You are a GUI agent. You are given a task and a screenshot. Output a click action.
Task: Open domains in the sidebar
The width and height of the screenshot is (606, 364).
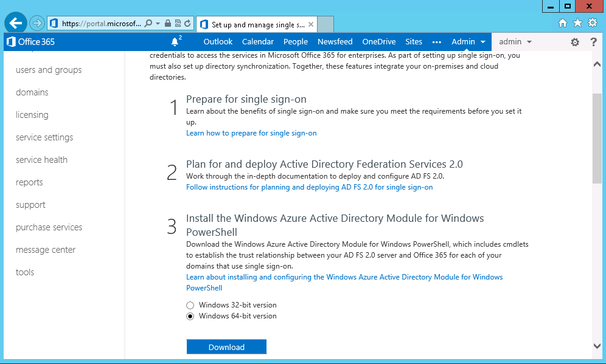coord(32,92)
